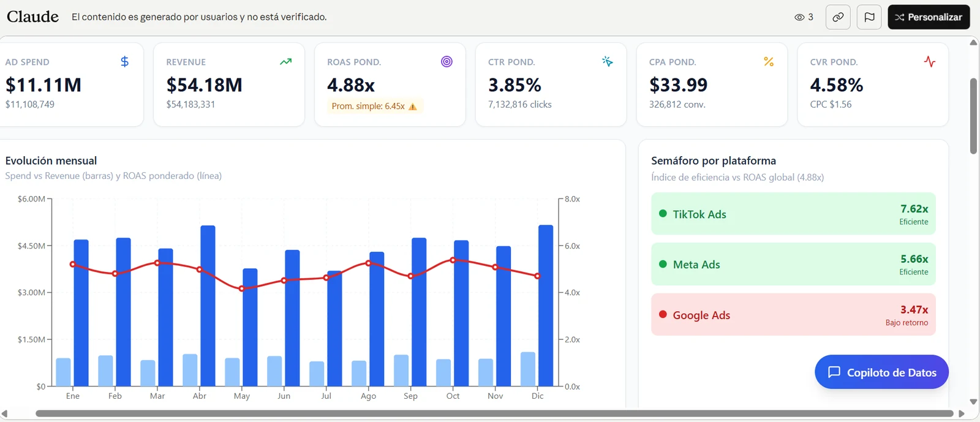Image resolution: width=980 pixels, height=422 pixels.
Task: Click the red pulse icon in CVR POND. card
Action: [930, 62]
